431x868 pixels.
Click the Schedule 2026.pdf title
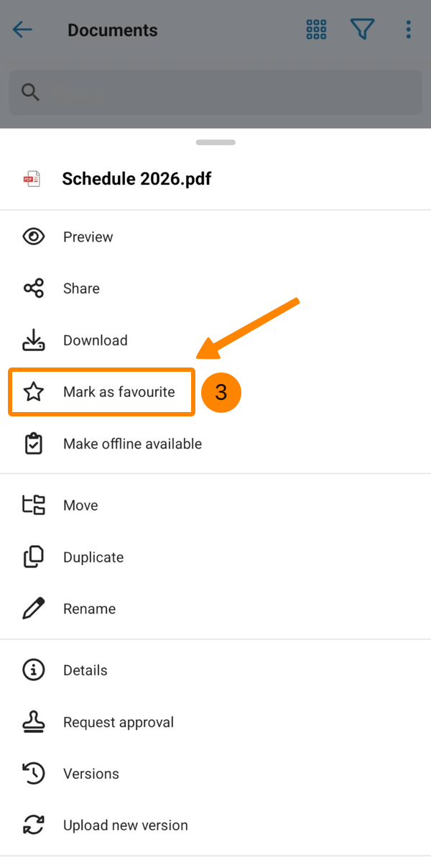point(136,179)
